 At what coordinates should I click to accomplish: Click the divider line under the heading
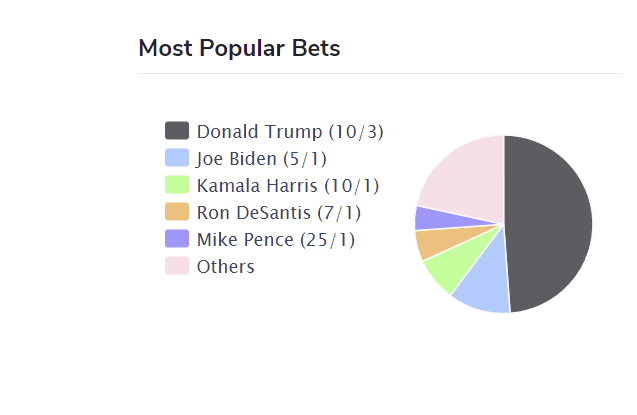point(380,73)
